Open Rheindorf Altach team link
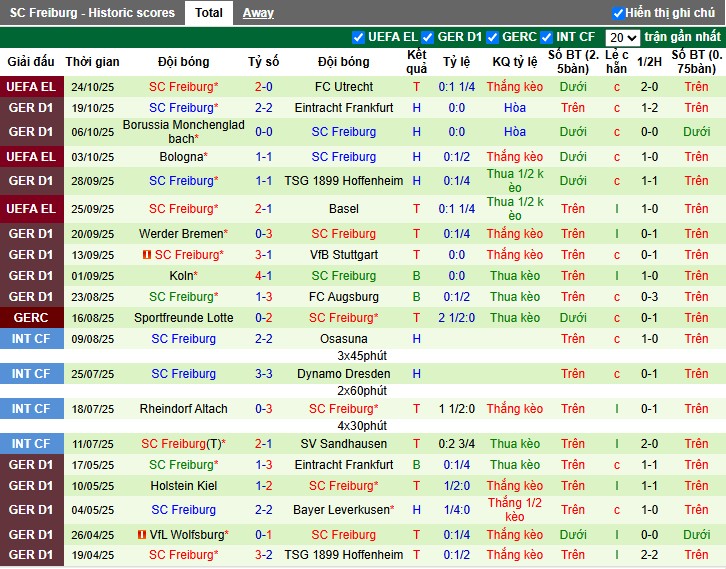The width and height of the screenshot is (726, 569). [183, 409]
